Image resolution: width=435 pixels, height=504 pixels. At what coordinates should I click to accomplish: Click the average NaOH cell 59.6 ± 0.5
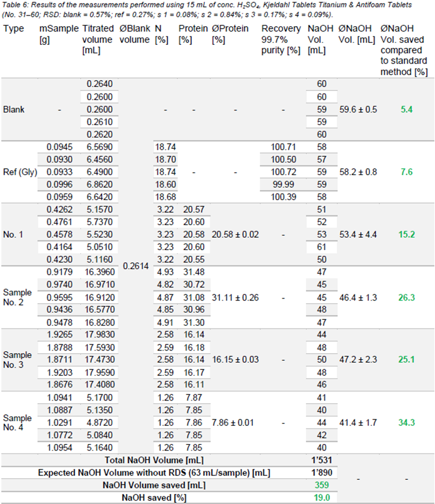[x=357, y=109]
